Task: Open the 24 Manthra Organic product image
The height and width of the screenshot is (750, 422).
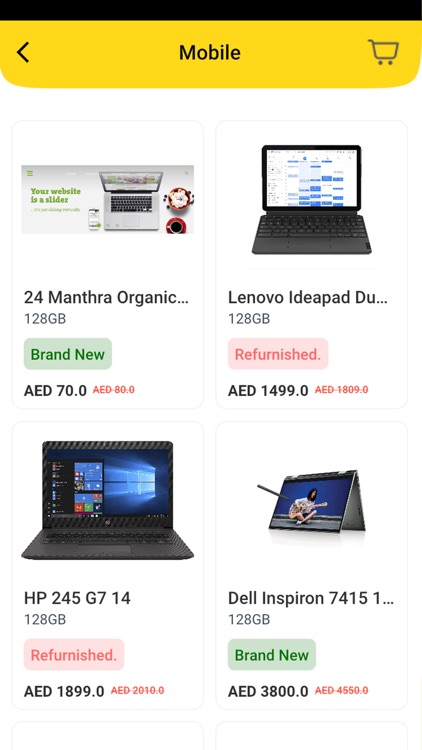Action: point(108,199)
